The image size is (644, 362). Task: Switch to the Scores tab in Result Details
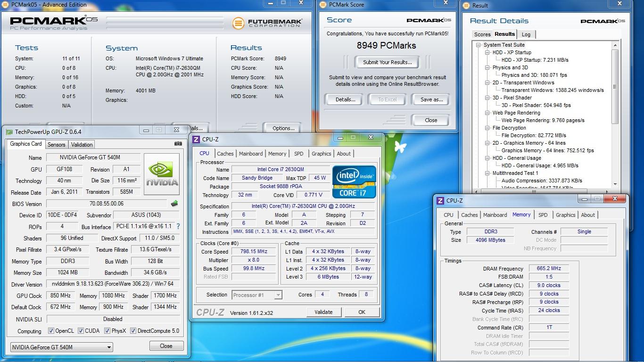point(482,34)
